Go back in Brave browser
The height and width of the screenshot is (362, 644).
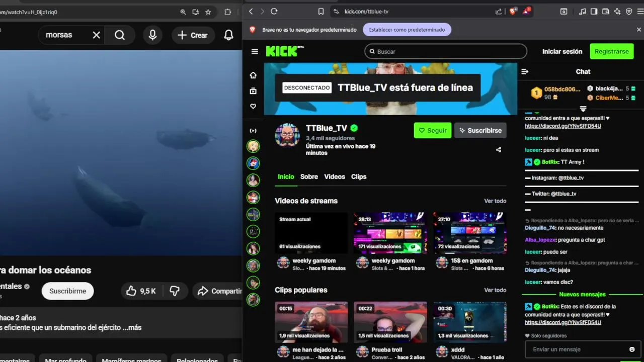coord(251,11)
